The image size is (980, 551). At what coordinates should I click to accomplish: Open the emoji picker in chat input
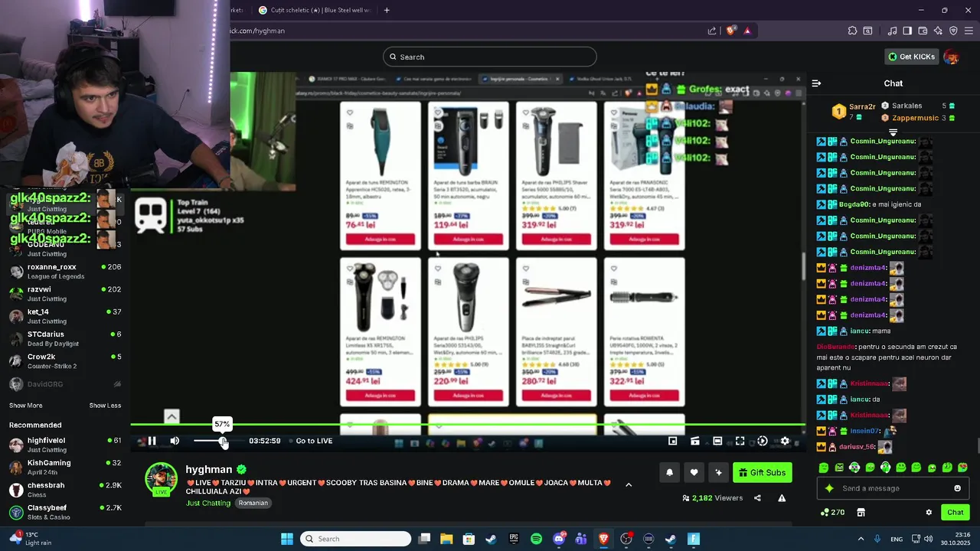coord(957,488)
